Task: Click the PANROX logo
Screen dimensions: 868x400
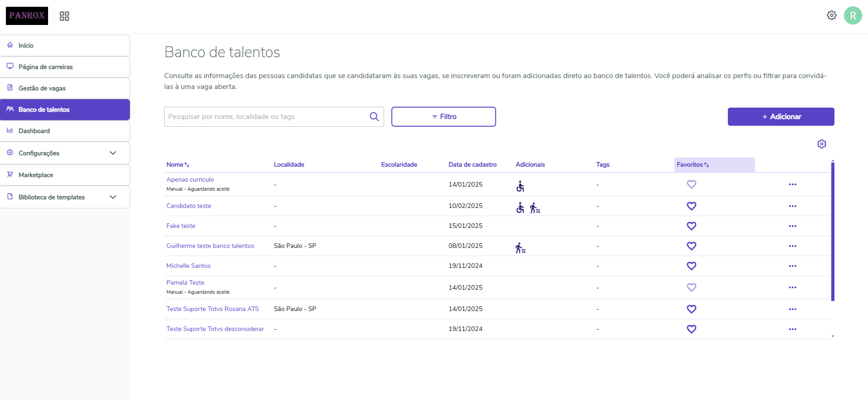Action: (x=27, y=16)
